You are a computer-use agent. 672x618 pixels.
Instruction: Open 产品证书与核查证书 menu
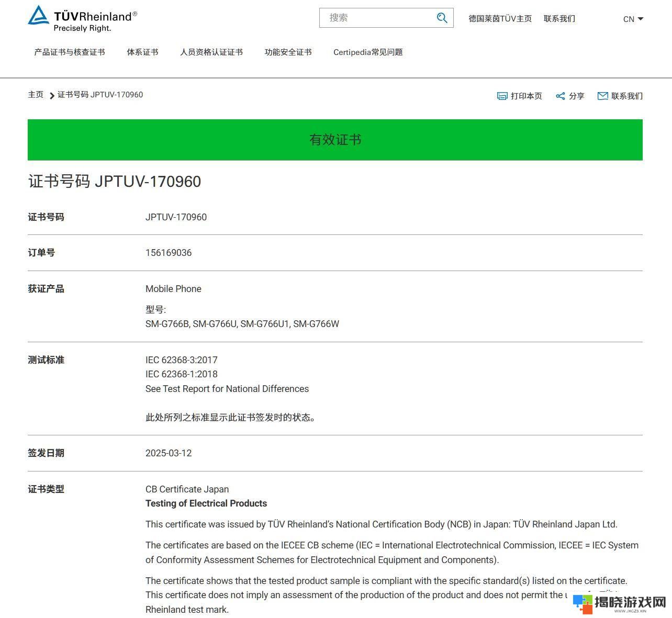point(70,52)
